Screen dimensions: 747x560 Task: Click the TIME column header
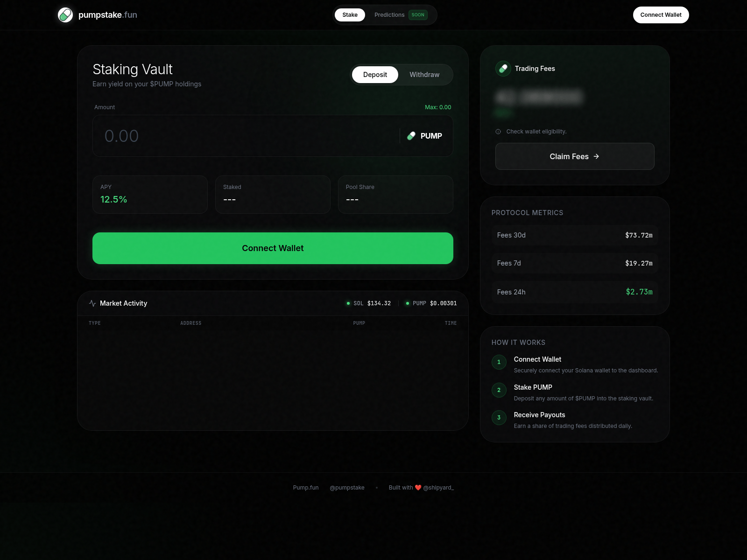pos(451,323)
